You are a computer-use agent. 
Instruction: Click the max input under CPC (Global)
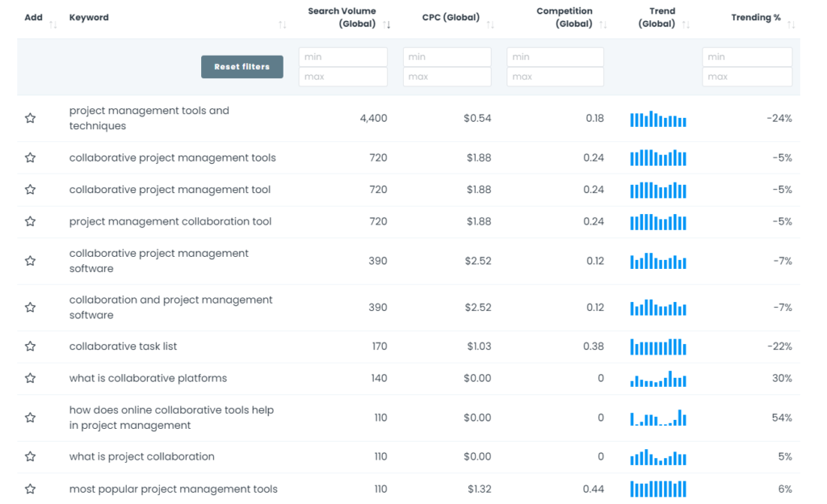click(447, 77)
